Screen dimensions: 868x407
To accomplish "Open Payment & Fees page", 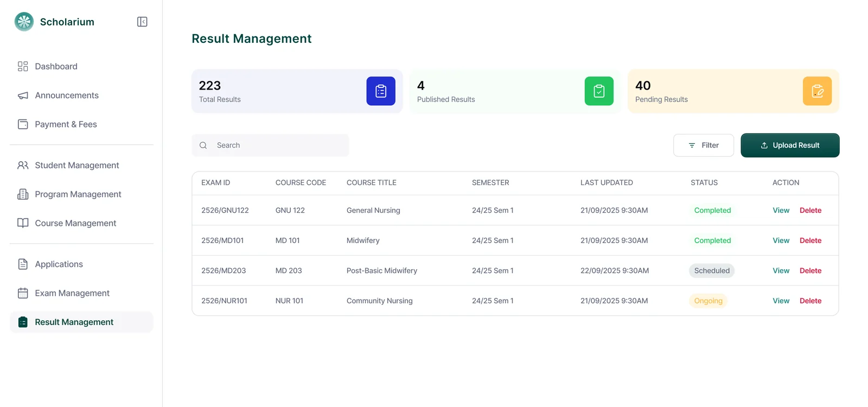I will (x=81, y=124).
